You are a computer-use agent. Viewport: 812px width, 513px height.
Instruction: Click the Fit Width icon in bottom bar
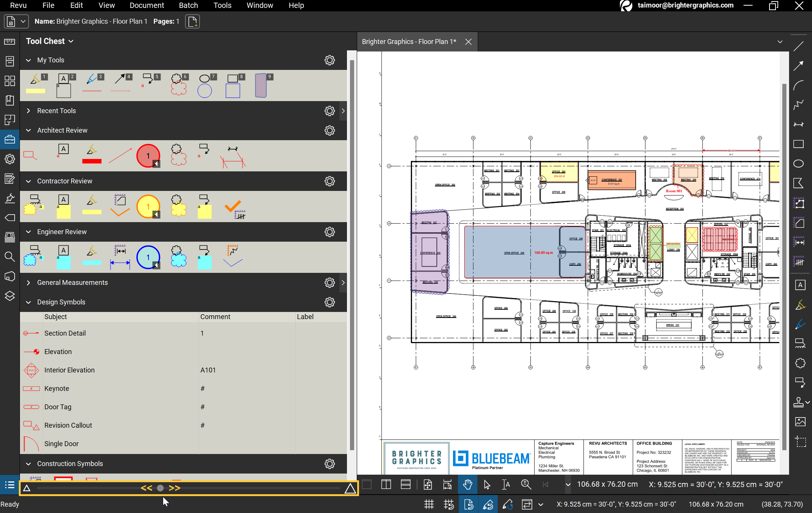pos(447,485)
